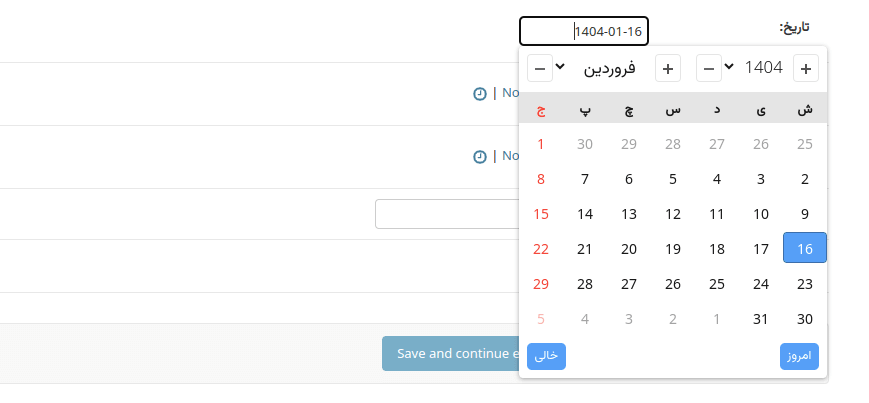Pick day 31 in the calendar

[761, 319]
